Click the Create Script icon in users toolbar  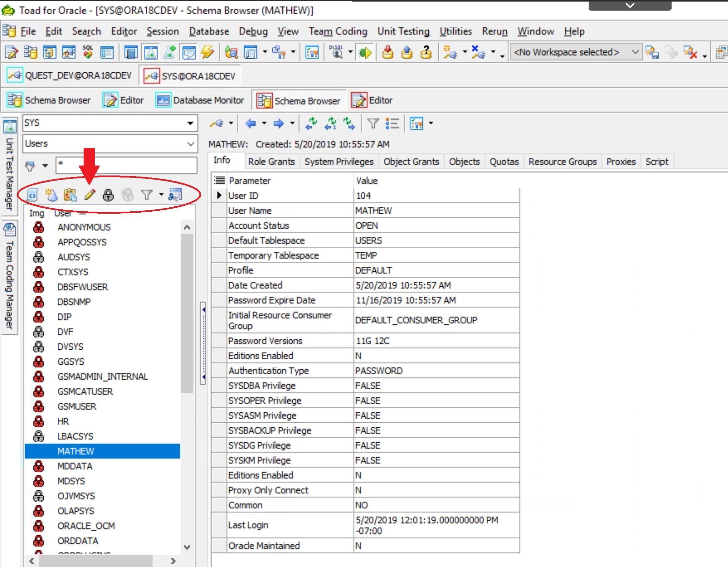(x=32, y=195)
